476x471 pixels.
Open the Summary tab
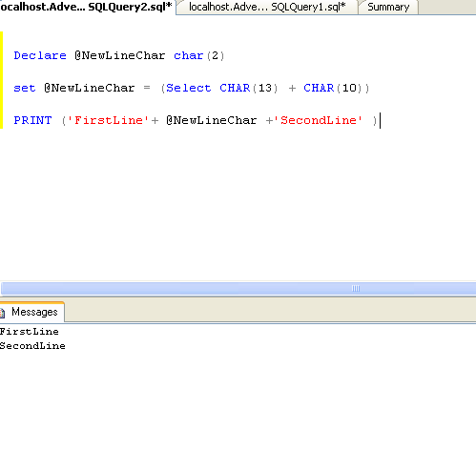[x=388, y=7]
